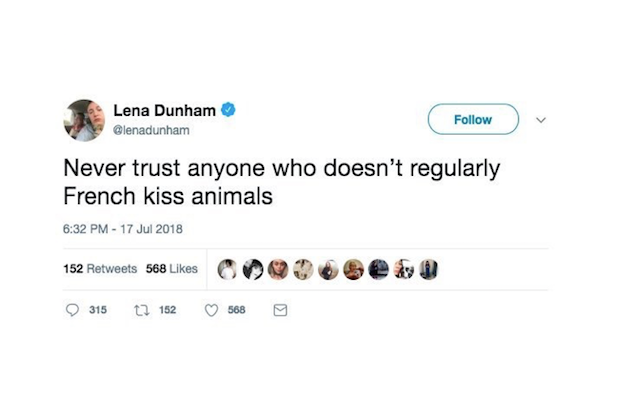Retweet this tweet using the arrows icon
This screenshot has width=618, height=412.
140,310
